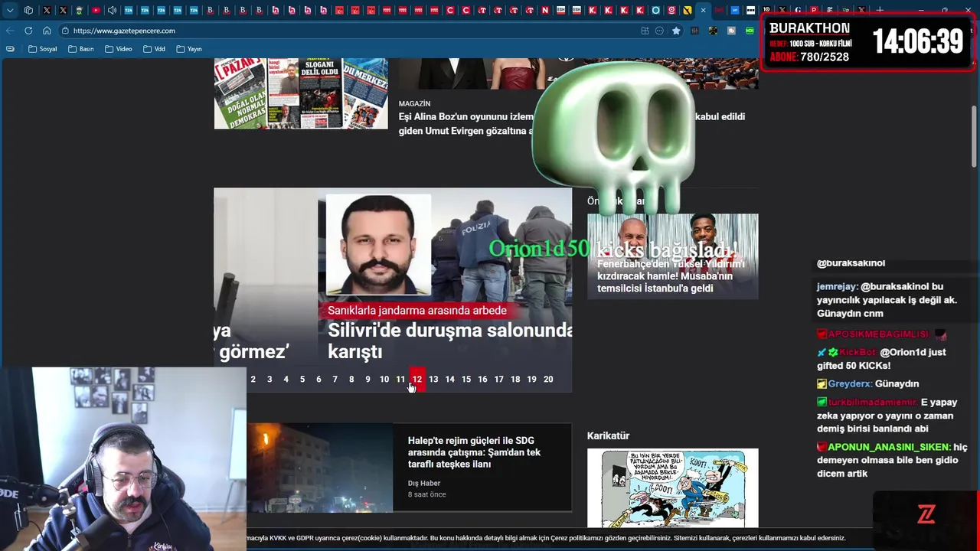Switch to the tab showing a speaker icon
This screenshot has width=980, height=551.
tap(112, 10)
